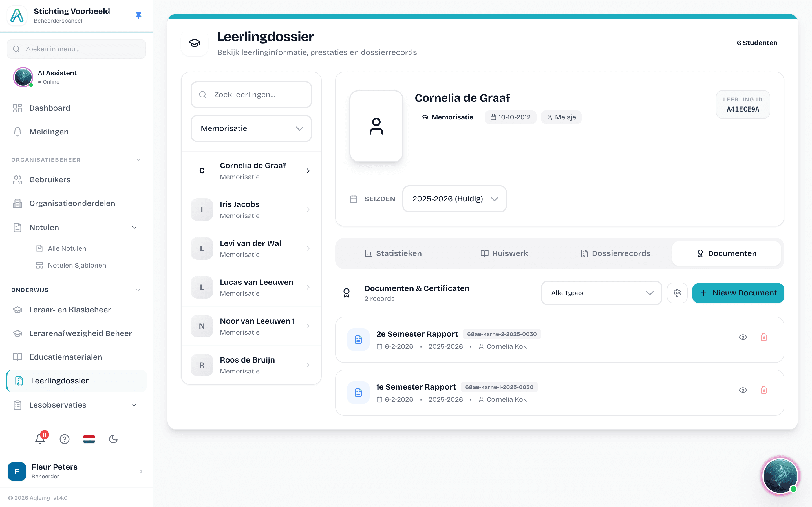Click the pin icon next to Stichting Voorbeeld
812x507 pixels.
tap(139, 15)
